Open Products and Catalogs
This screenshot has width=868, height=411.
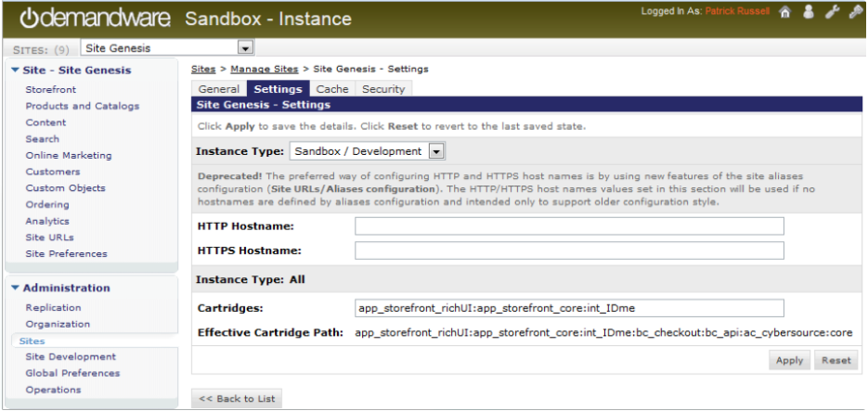coord(83,106)
